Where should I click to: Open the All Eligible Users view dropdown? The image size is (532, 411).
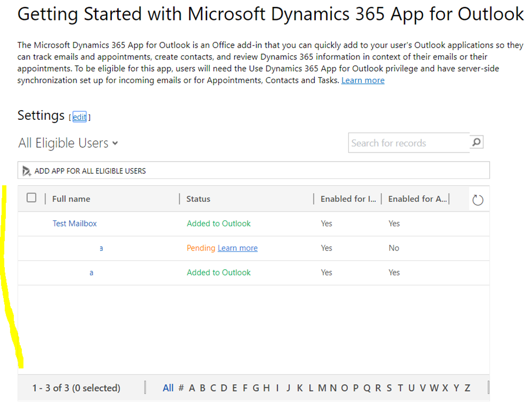coord(68,143)
